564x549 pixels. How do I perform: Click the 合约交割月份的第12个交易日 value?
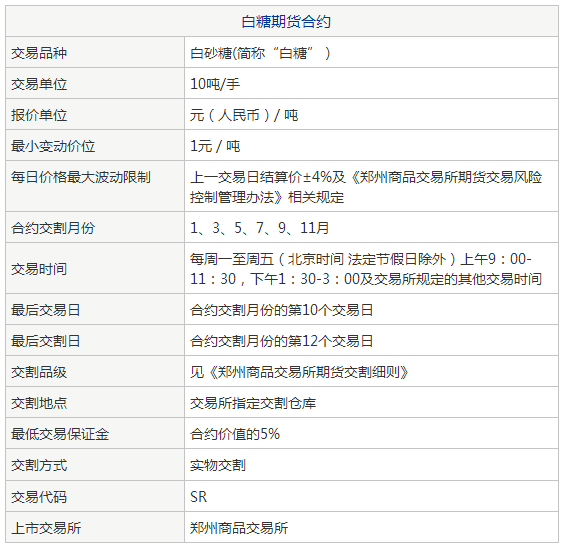[281, 341]
